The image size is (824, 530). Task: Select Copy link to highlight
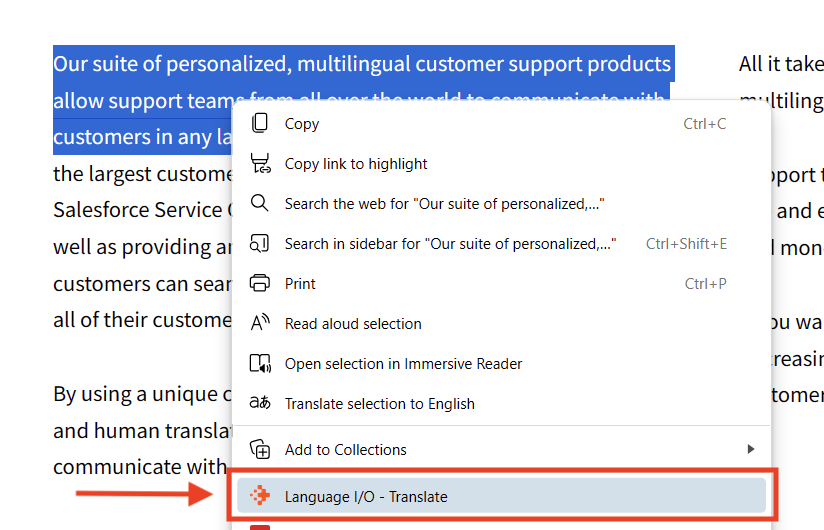coord(501,164)
